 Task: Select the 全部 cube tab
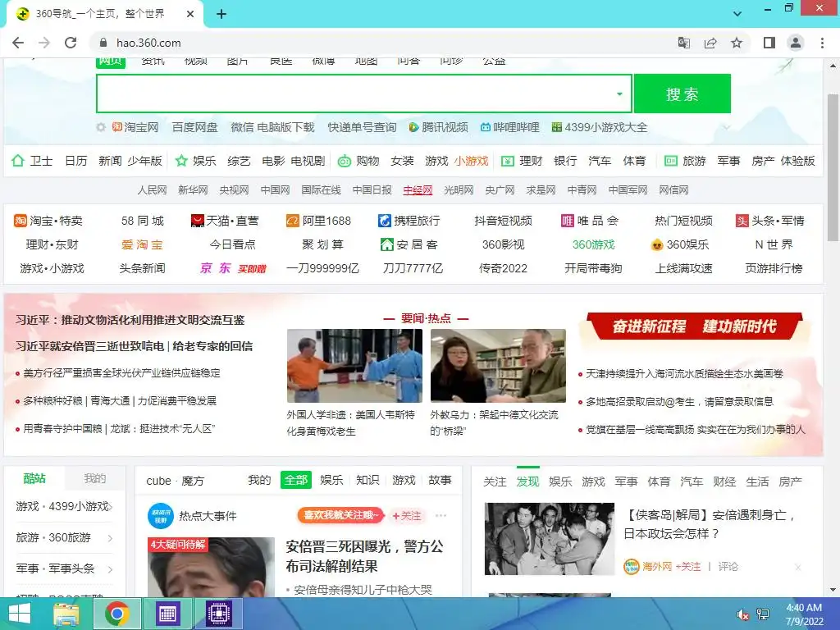pos(296,480)
